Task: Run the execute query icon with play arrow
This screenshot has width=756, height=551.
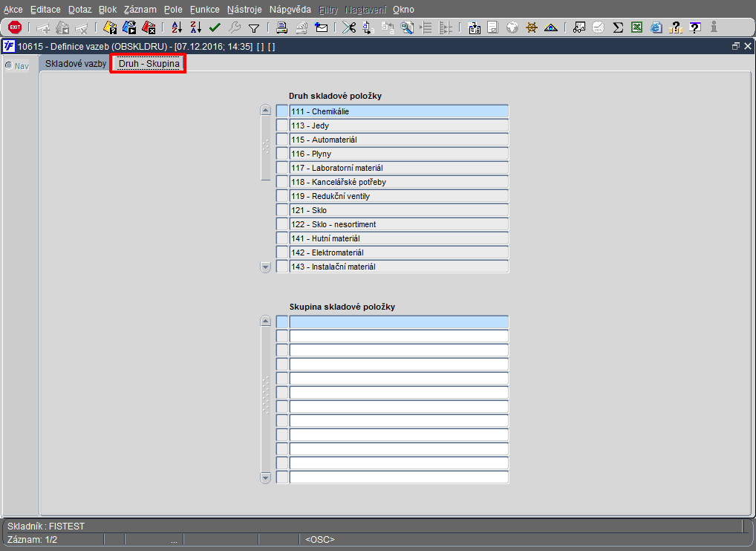Action: pos(129,27)
